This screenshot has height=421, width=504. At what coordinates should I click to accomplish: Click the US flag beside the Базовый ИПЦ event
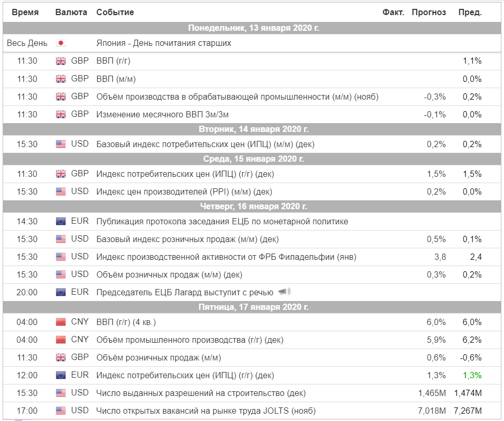point(61,144)
